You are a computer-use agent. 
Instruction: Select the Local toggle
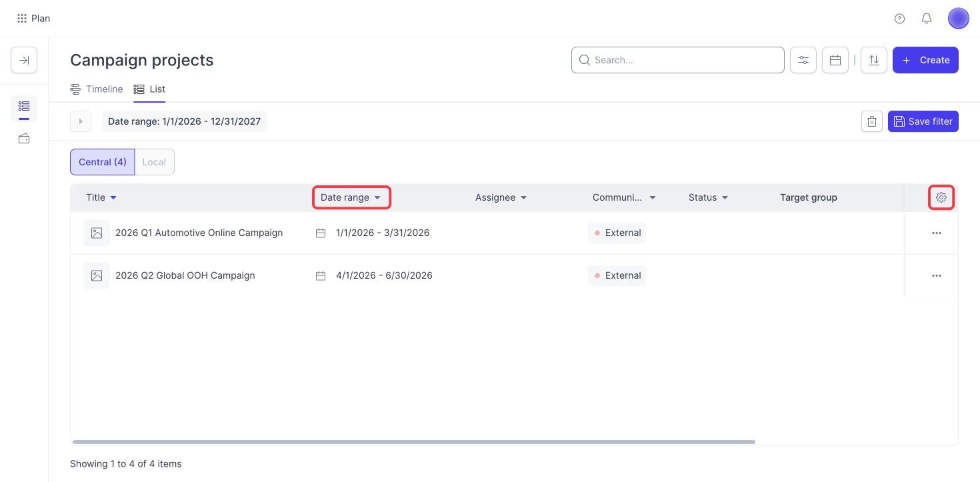pyautogui.click(x=154, y=162)
